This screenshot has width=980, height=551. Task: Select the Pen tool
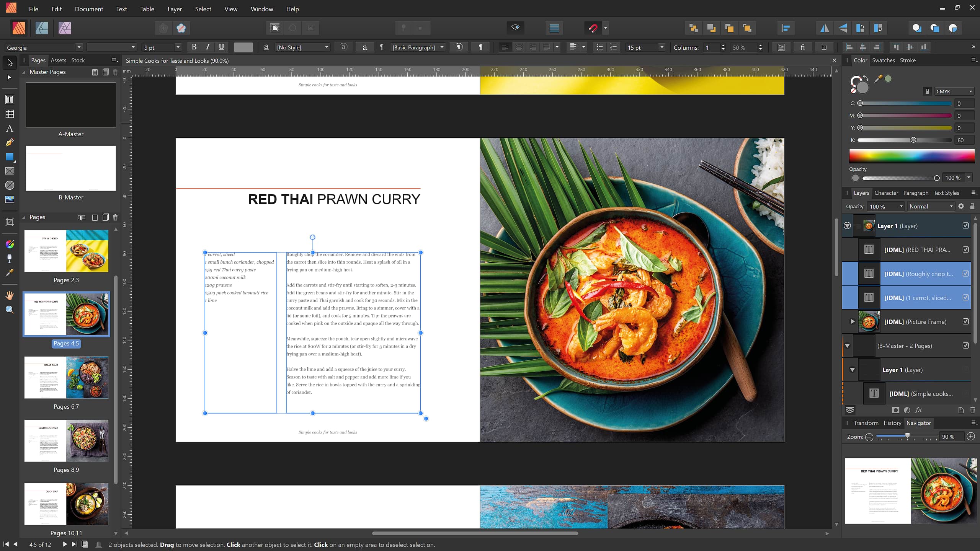(x=10, y=142)
